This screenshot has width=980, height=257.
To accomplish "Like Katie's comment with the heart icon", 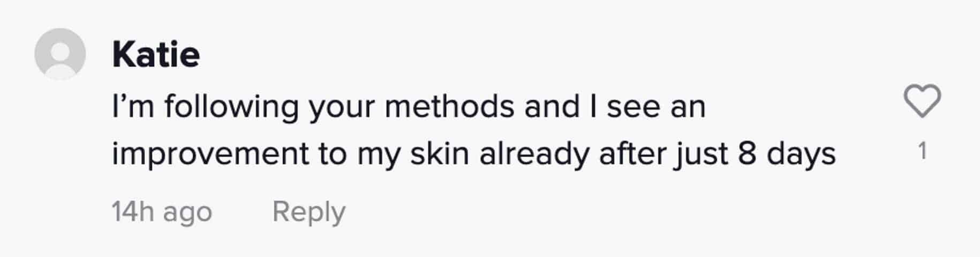I will click(922, 101).
